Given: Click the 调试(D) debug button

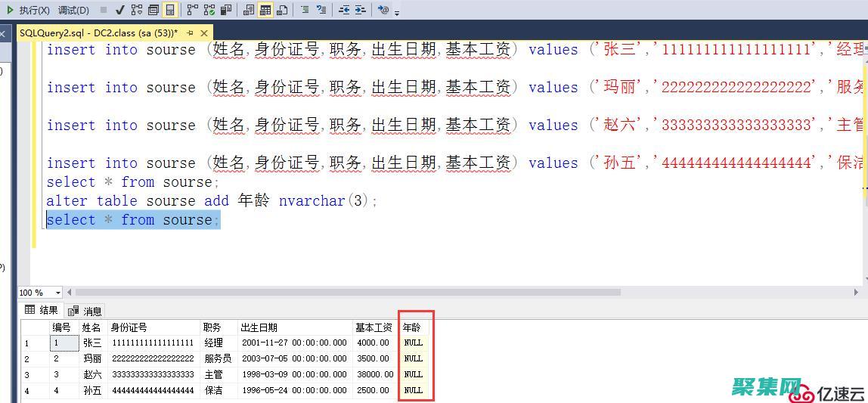Looking at the screenshot, I should (x=73, y=10).
